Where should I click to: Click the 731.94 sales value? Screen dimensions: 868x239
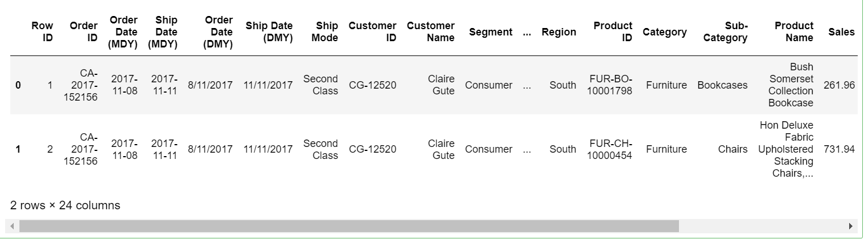839,149
